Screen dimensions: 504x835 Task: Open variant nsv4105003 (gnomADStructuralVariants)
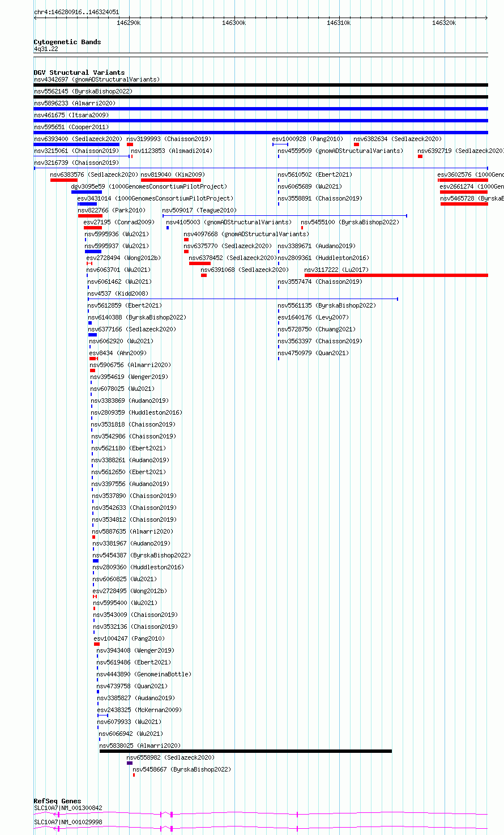[x=229, y=222]
